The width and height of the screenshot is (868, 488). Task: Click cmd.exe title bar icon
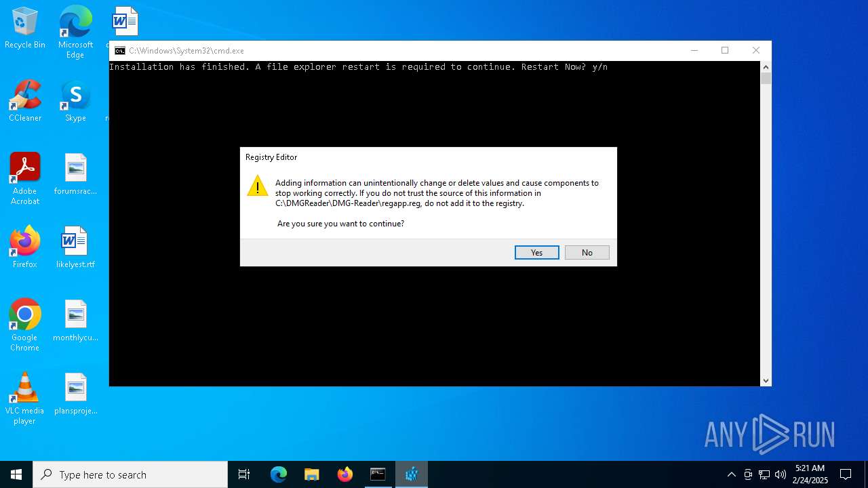coord(120,51)
